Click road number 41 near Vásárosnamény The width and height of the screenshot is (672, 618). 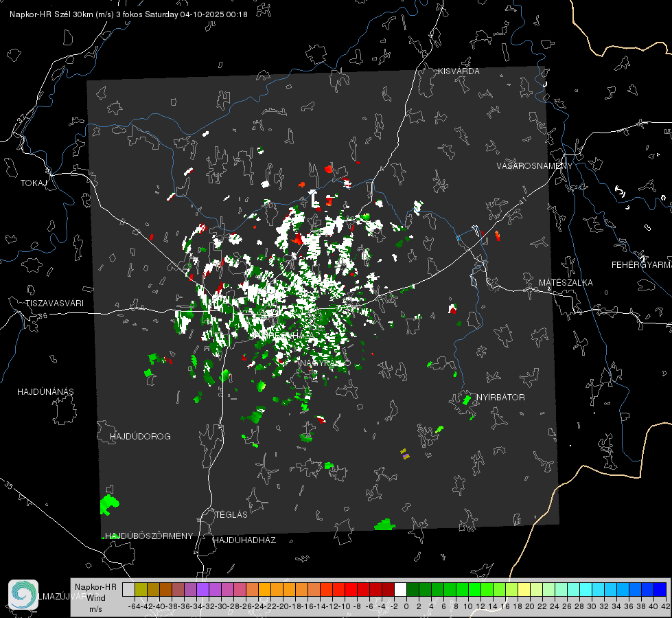(522, 201)
